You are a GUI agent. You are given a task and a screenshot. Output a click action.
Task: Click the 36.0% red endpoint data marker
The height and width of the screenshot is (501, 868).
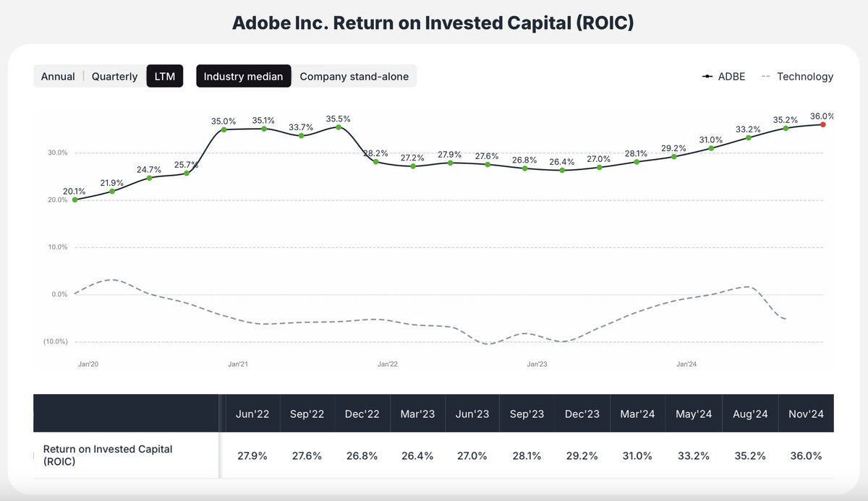tap(822, 124)
